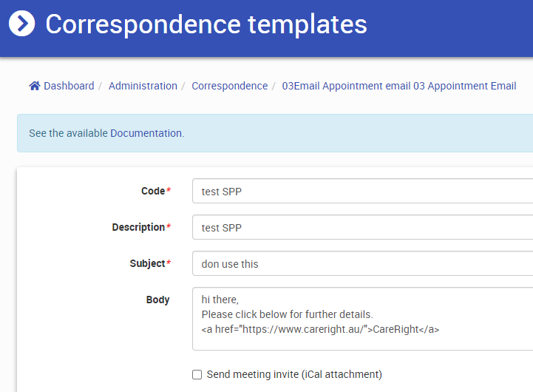The image size is (533, 392).
Task: Enable the Send meeting invite checkbox
Action: click(197, 374)
